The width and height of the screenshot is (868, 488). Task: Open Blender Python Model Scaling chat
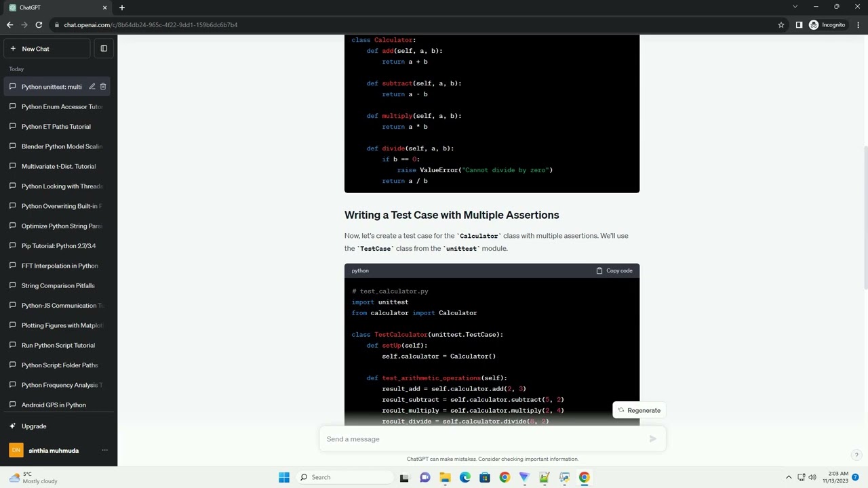[57, 146]
